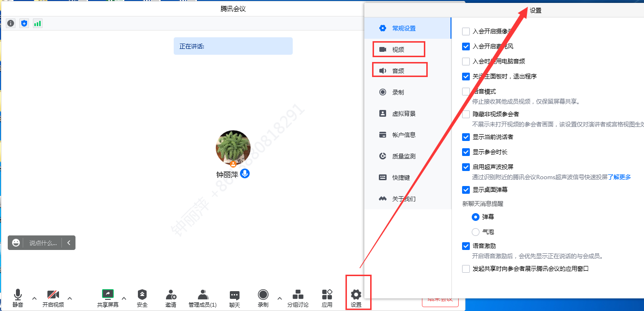Click the blue mic icon beside 钟丽萍
The image size is (644, 311).
[x=245, y=174]
